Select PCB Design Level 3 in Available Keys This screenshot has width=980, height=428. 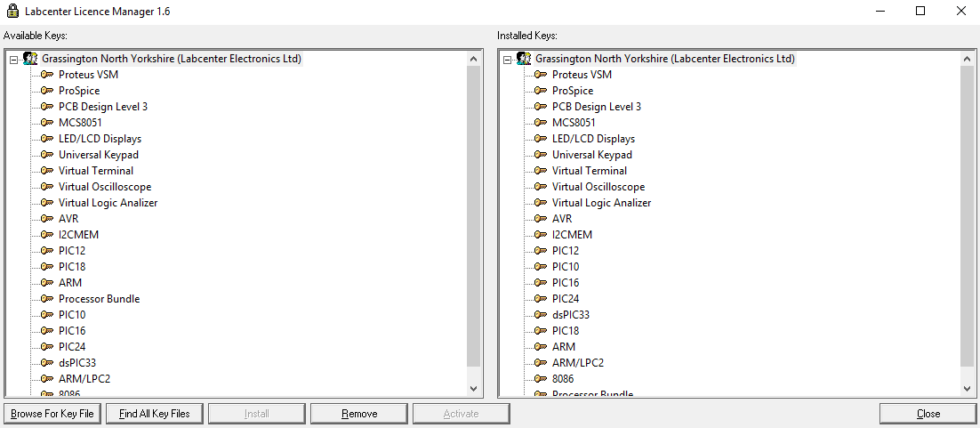[103, 107]
